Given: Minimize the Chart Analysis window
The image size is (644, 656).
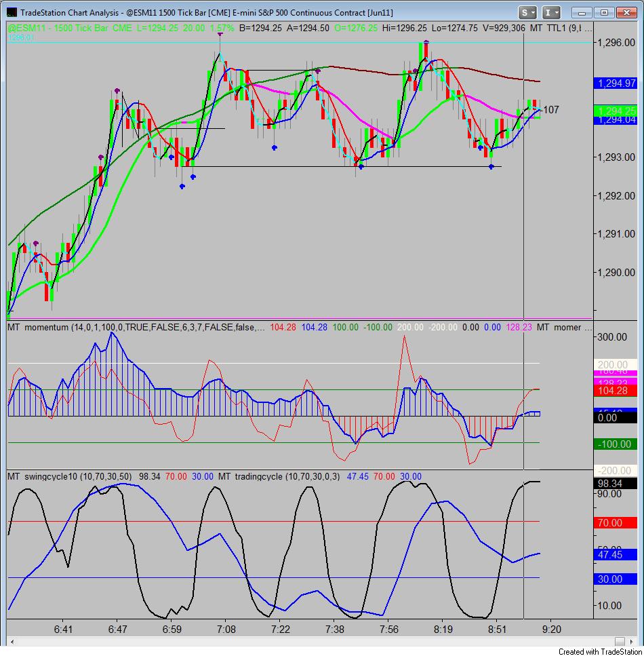Looking at the screenshot, I should click(582, 13).
